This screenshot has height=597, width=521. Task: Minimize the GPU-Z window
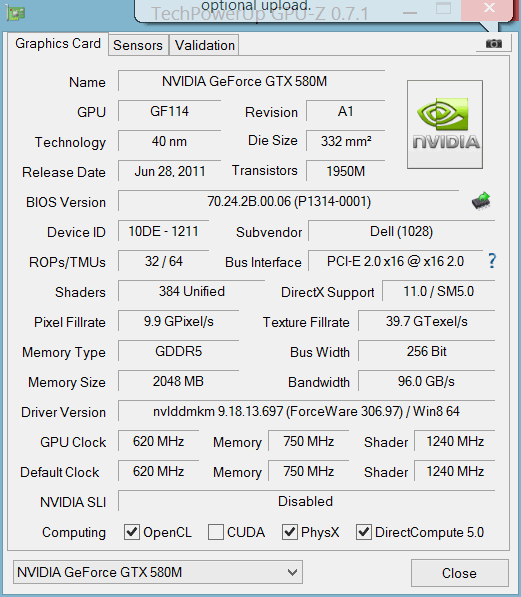pyautogui.click(x=410, y=11)
